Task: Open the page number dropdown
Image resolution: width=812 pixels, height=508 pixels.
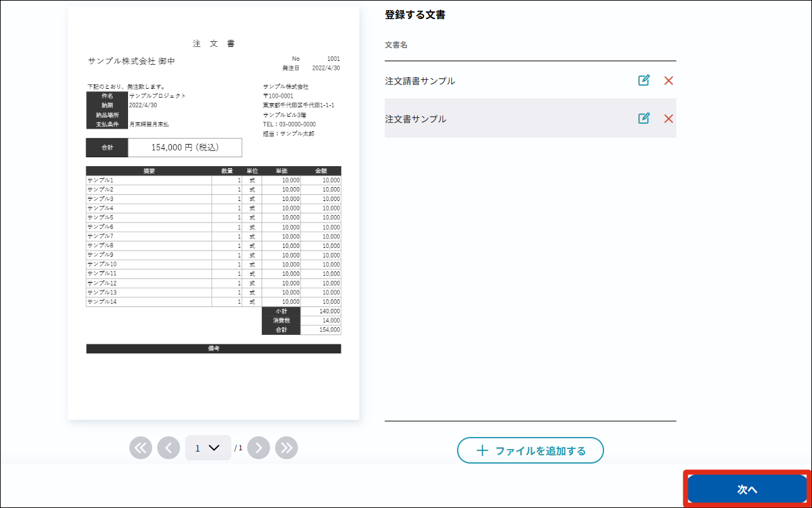Action: (208, 448)
